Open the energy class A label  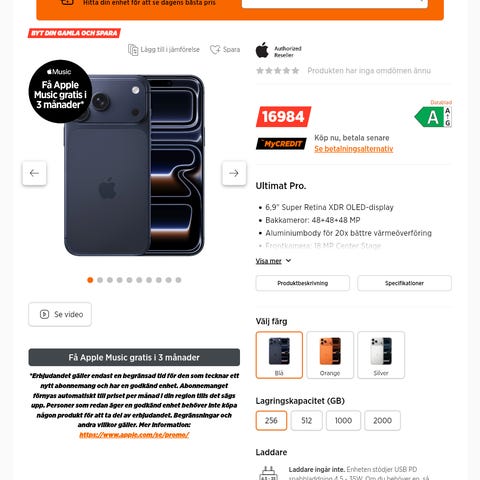click(433, 117)
